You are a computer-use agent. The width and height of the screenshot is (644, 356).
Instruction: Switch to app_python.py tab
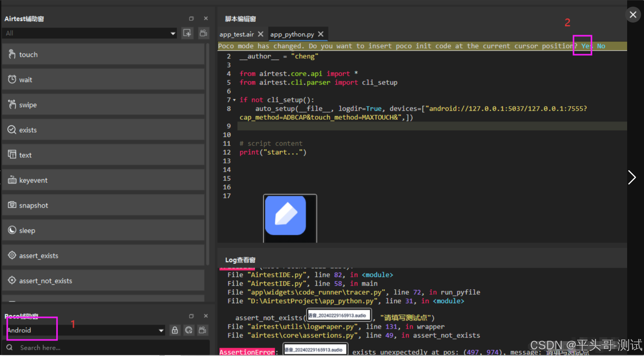click(292, 34)
